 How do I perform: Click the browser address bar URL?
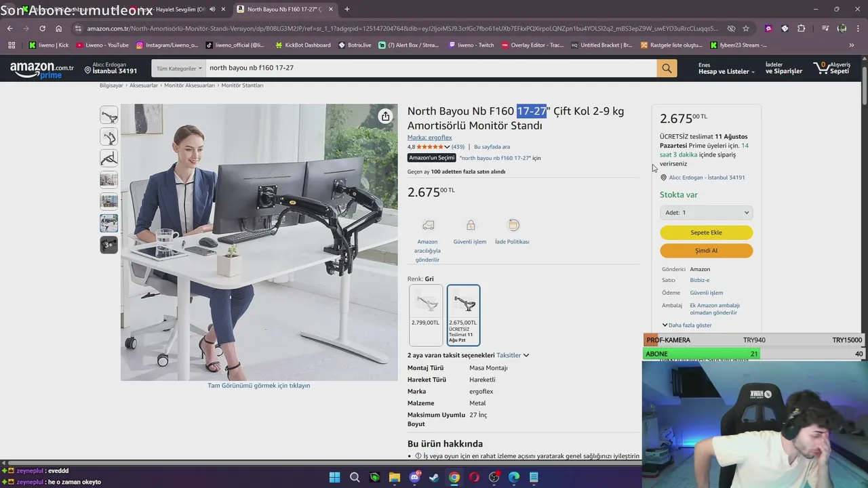[x=401, y=28]
